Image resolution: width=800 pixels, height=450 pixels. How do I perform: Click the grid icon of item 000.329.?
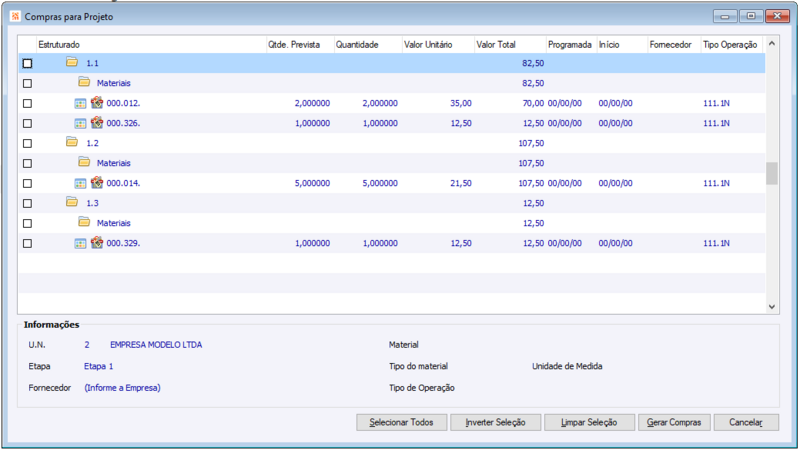[x=80, y=244]
